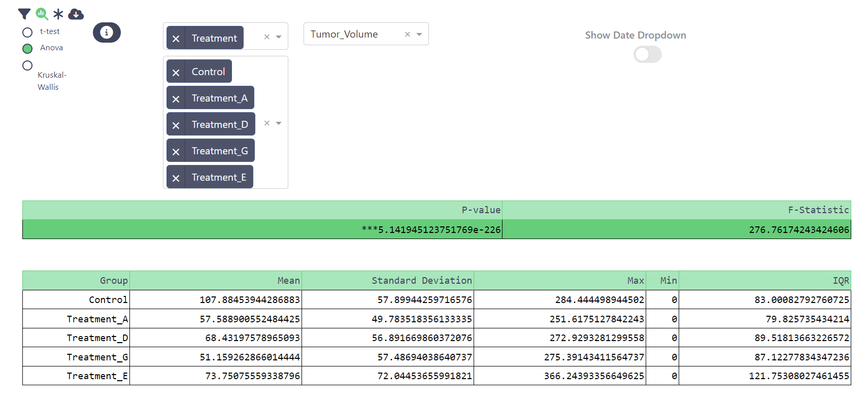868x402 pixels.
Task: Click the F-Statistic value 276.76174243424606
Action: 799,229
